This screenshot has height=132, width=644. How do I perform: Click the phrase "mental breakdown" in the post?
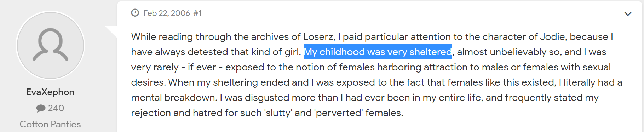tap(174, 98)
